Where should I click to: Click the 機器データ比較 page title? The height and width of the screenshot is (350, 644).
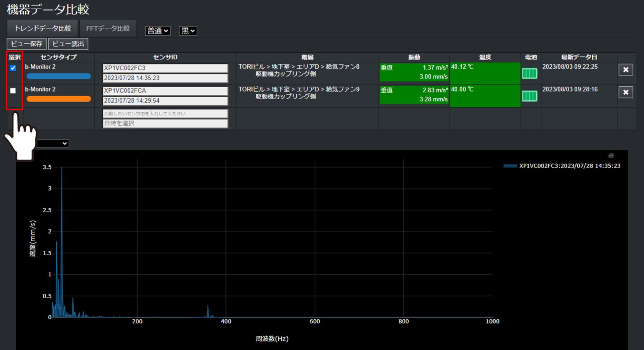pos(48,9)
